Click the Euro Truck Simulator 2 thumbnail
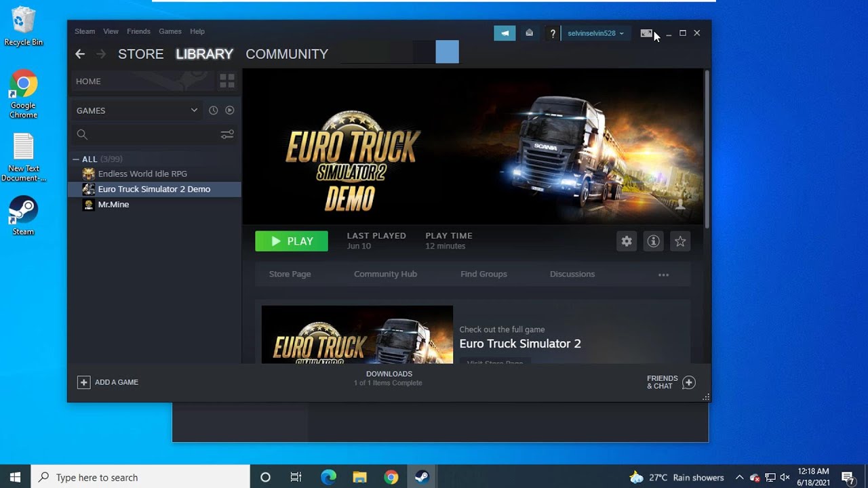Image resolution: width=868 pixels, height=488 pixels. pyautogui.click(x=357, y=334)
